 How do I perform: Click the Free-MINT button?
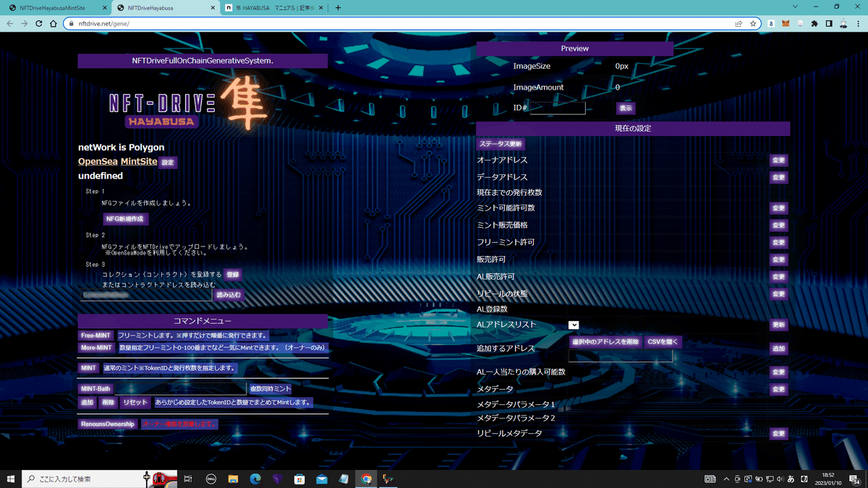(96, 335)
